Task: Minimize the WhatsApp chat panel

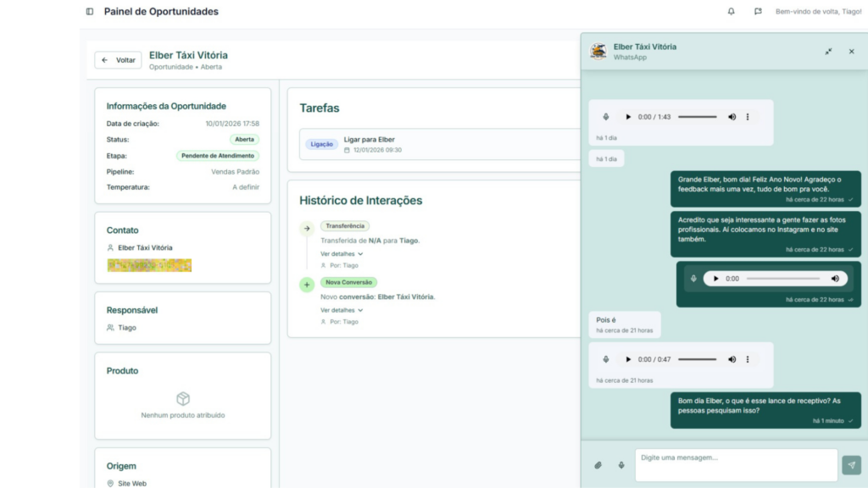Action: (x=828, y=52)
